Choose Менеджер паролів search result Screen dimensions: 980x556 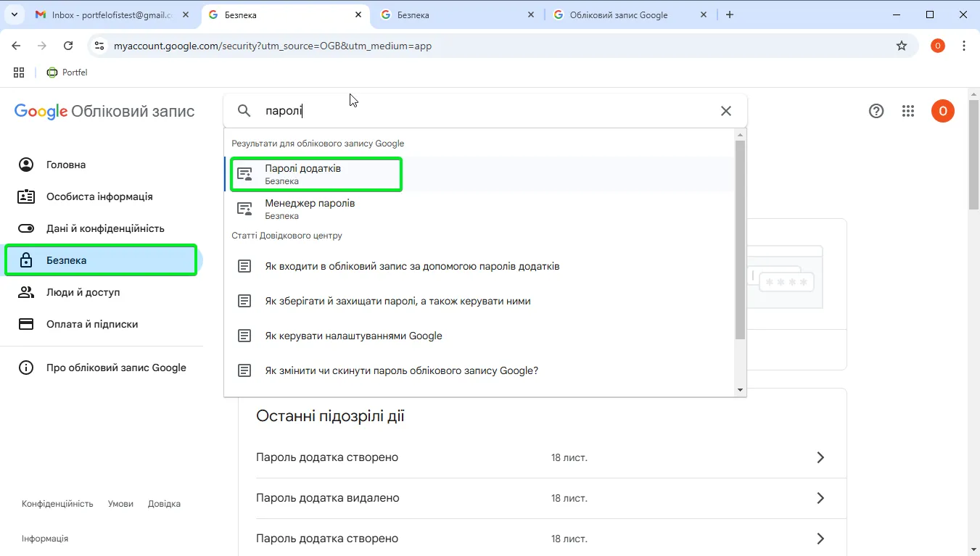pos(479,209)
